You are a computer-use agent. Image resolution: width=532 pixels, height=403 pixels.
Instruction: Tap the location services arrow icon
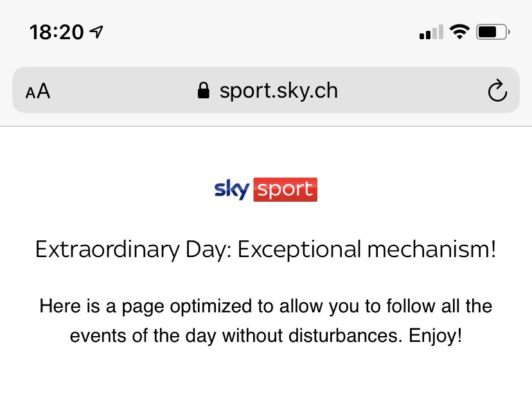click(x=98, y=31)
